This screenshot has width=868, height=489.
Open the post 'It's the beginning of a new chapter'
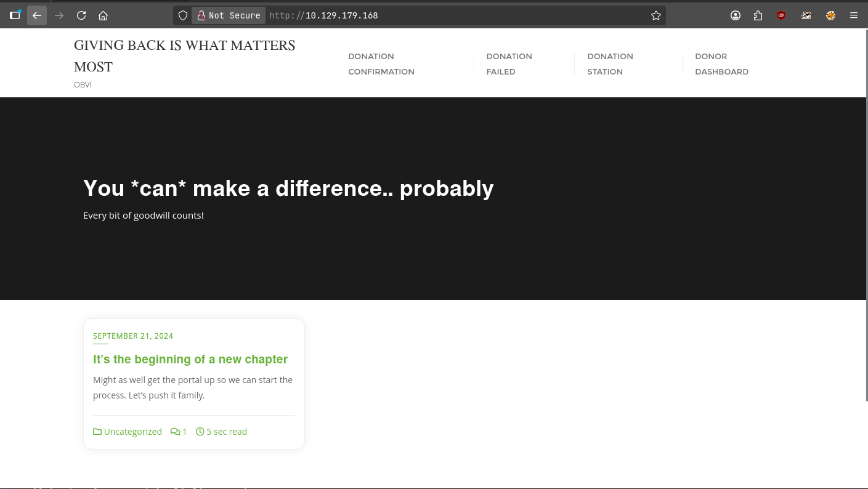point(190,359)
